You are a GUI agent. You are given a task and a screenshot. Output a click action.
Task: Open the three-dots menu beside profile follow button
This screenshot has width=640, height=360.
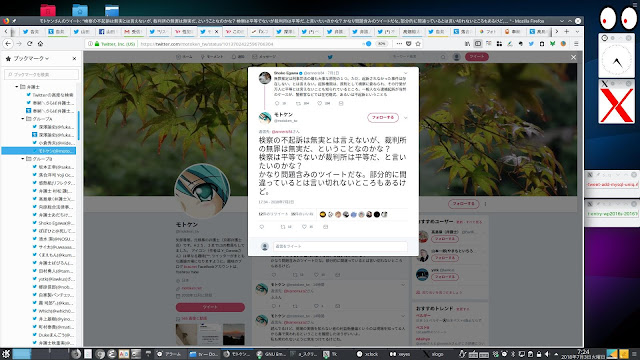pyautogui.click(x=485, y=204)
